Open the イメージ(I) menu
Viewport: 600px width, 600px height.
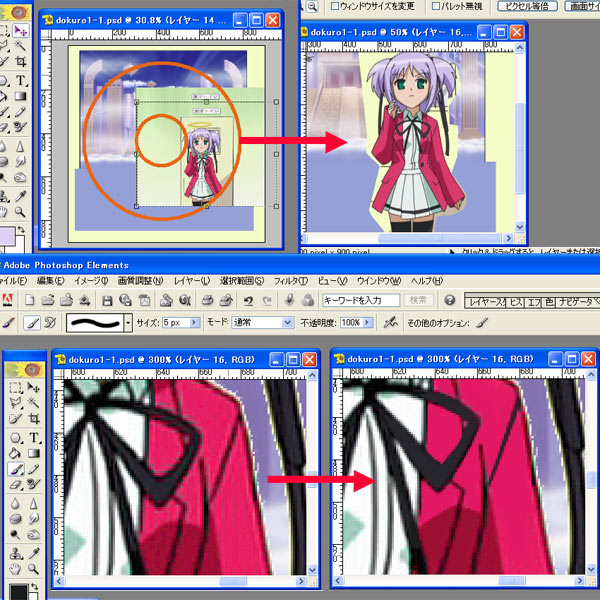tap(91, 281)
